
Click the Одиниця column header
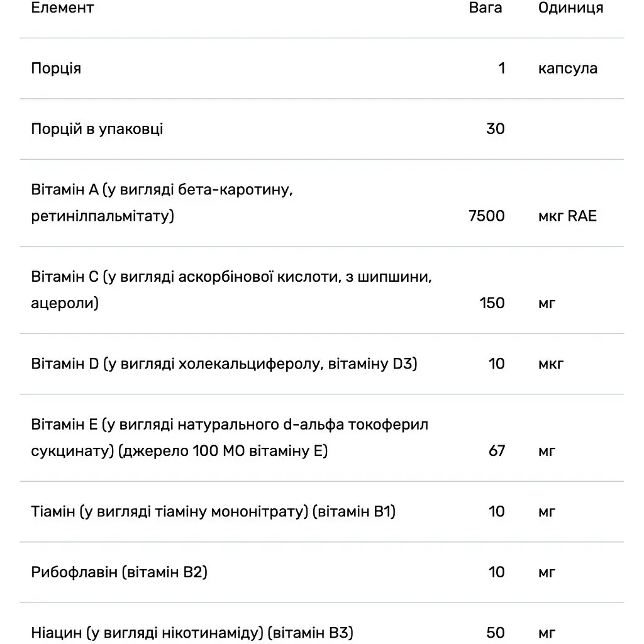pos(570,8)
